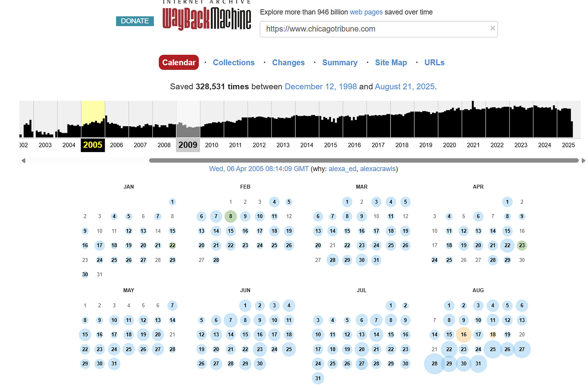Select the May 31 capture
The width and height of the screenshot is (588, 388).
click(114, 364)
